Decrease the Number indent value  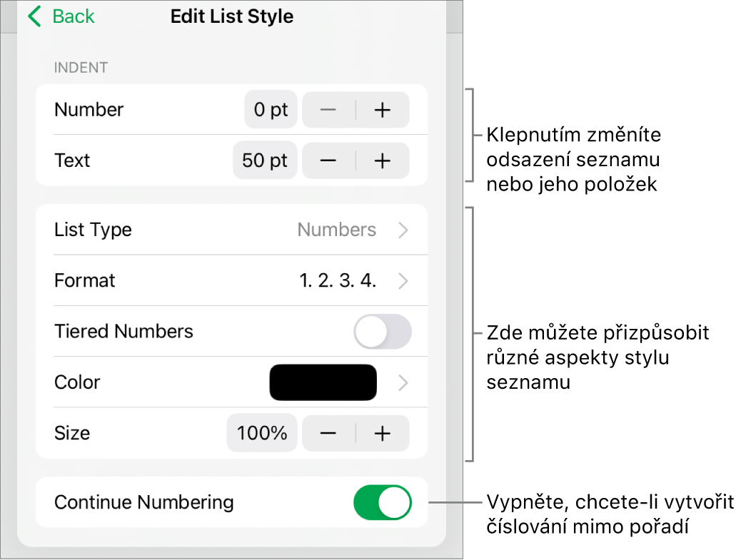coord(328,110)
